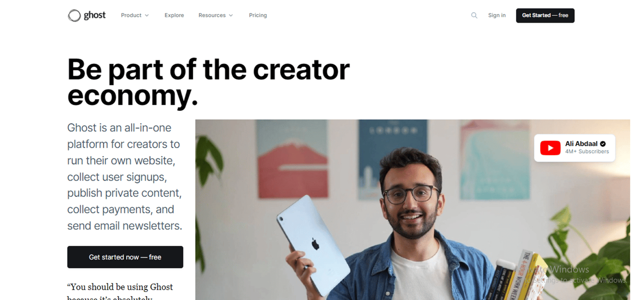The height and width of the screenshot is (300, 644).
Task: Click the Ghost circle logo icon
Action: (74, 16)
